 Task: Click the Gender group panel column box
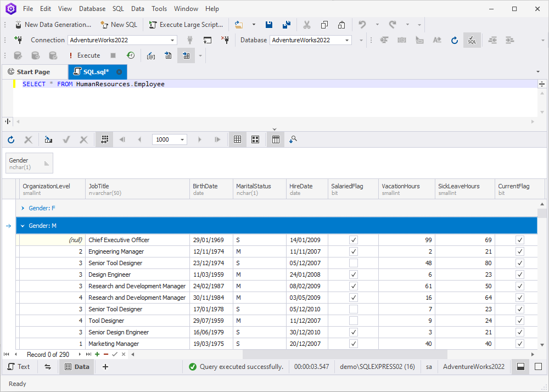click(x=30, y=163)
